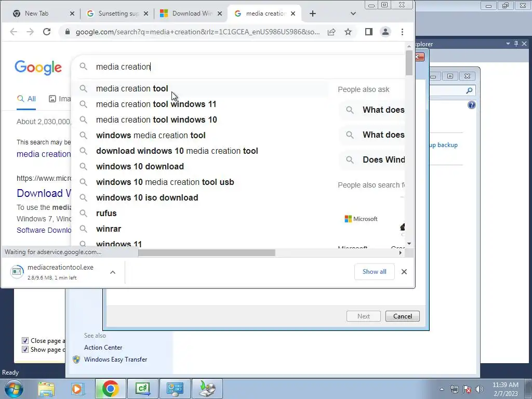Click the horizontal scrollbar right arrow

pyautogui.click(x=401, y=253)
